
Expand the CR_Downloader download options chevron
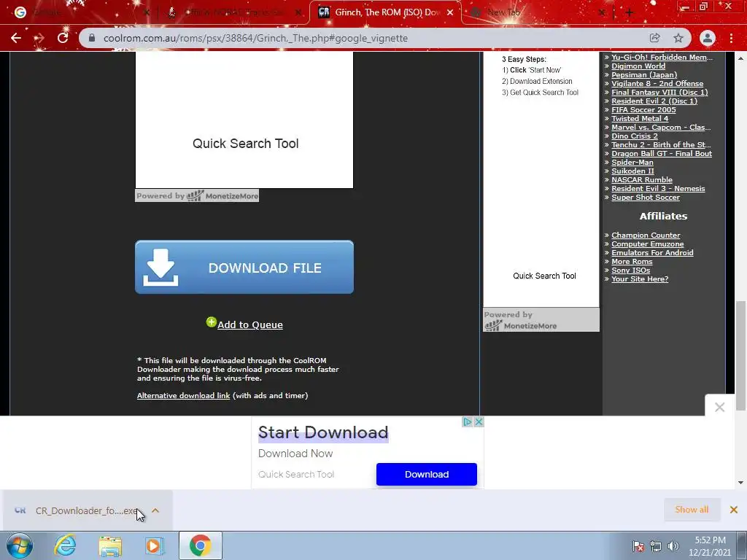(155, 510)
